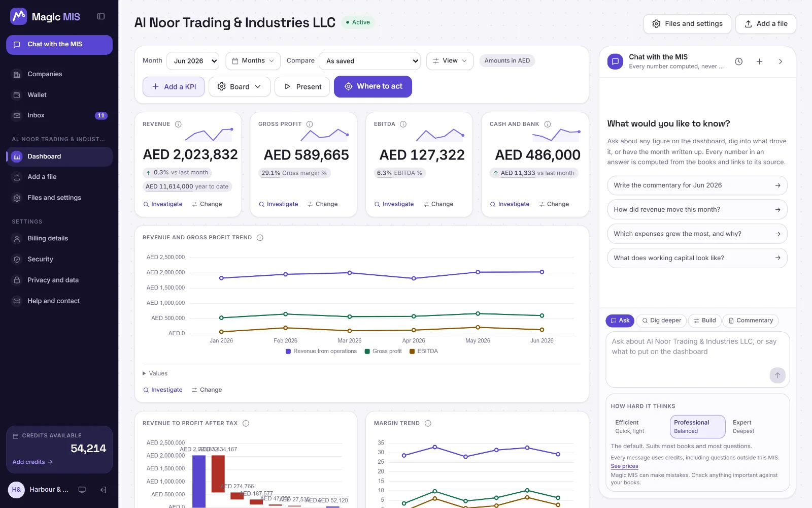This screenshot has height=508, width=812.
Task: Click the Add a KPI button
Action: click(174, 87)
